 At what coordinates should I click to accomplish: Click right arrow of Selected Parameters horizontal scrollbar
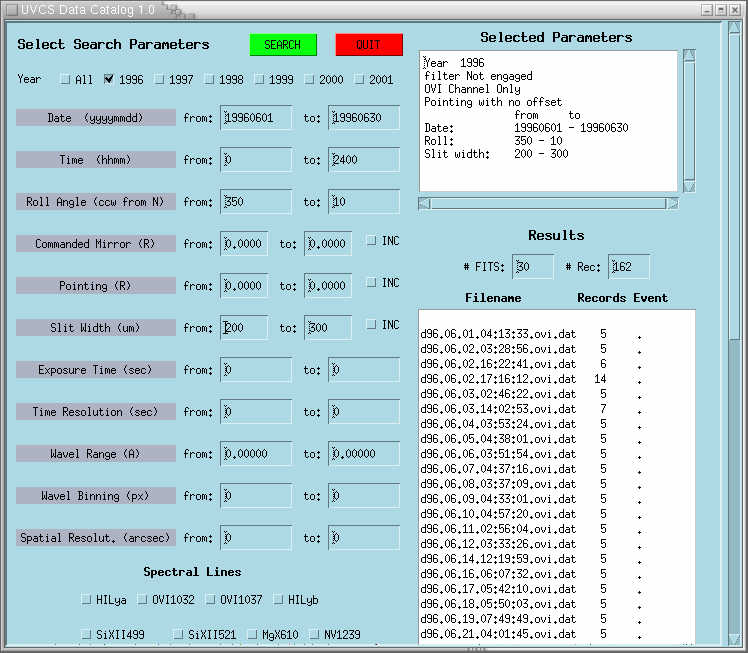(x=672, y=203)
